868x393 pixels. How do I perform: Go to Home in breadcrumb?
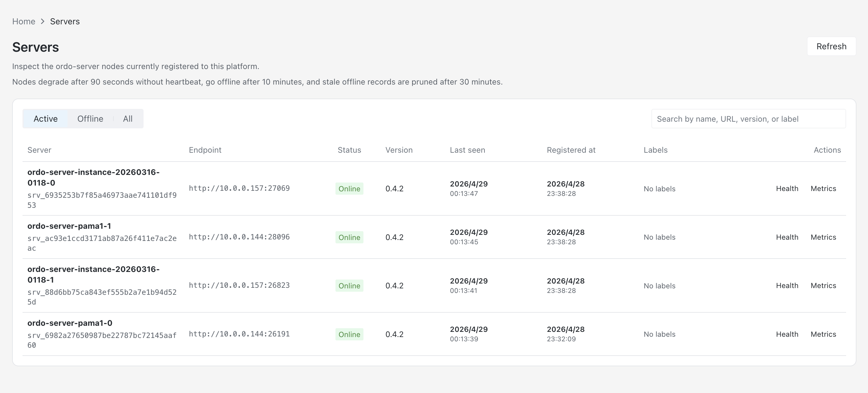24,22
